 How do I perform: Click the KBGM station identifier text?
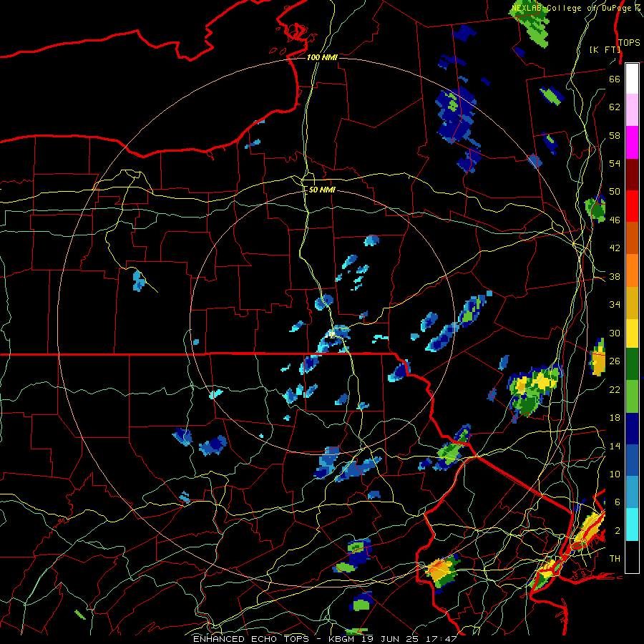[x=343, y=639]
